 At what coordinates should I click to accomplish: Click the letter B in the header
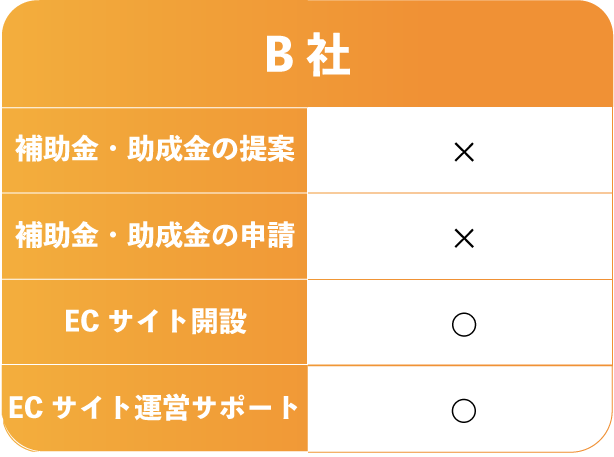tap(279, 57)
